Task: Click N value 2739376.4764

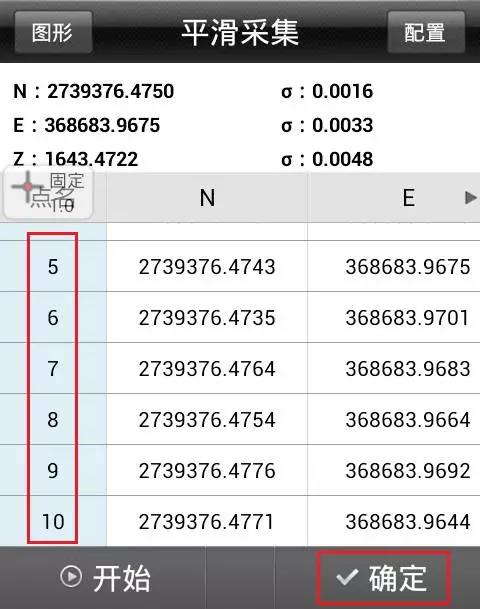Action: [207, 369]
